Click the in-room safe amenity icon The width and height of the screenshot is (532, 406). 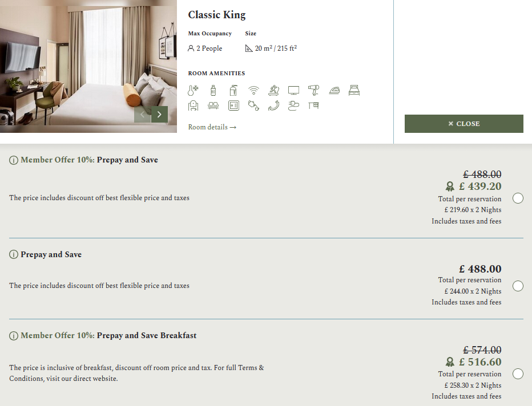[x=233, y=105]
